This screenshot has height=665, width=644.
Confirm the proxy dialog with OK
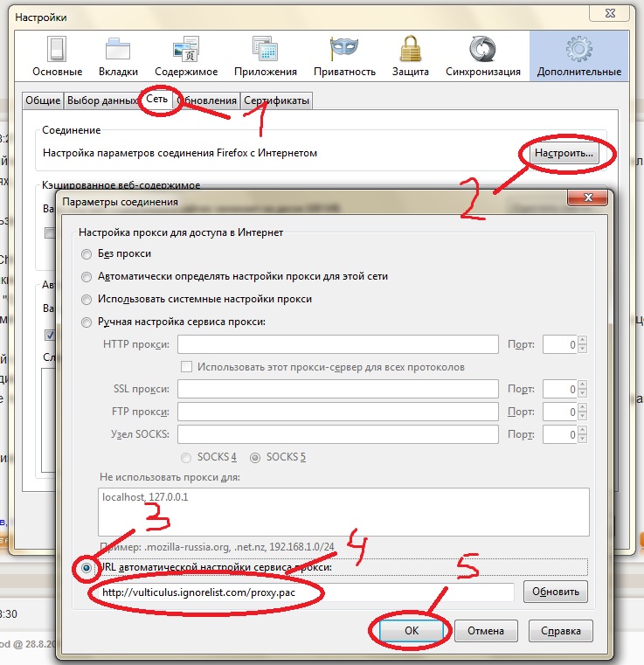(411, 630)
